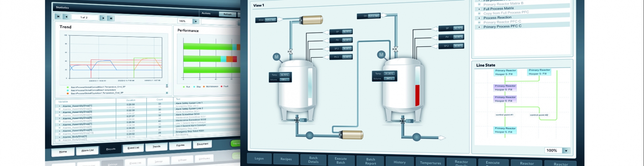Click the '1 of 2' page field
The width and height of the screenshot is (644, 166).
(x=84, y=17)
